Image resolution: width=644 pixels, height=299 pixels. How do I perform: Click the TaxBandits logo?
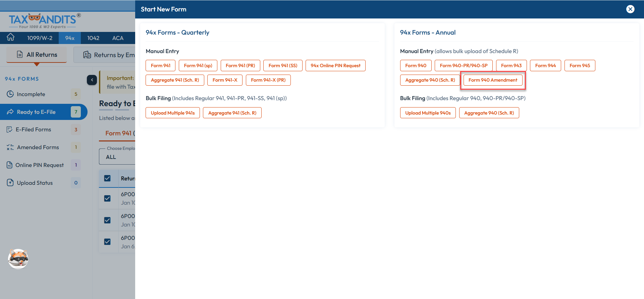tap(45, 21)
